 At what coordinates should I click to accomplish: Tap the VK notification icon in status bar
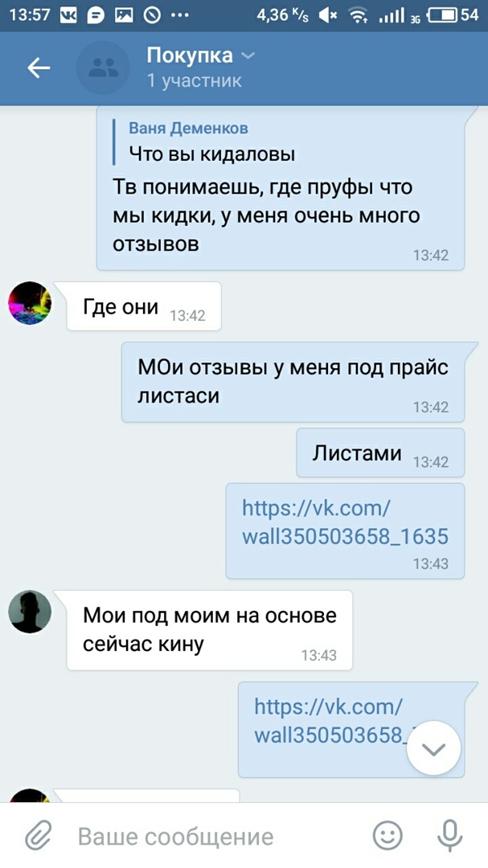point(68,15)
